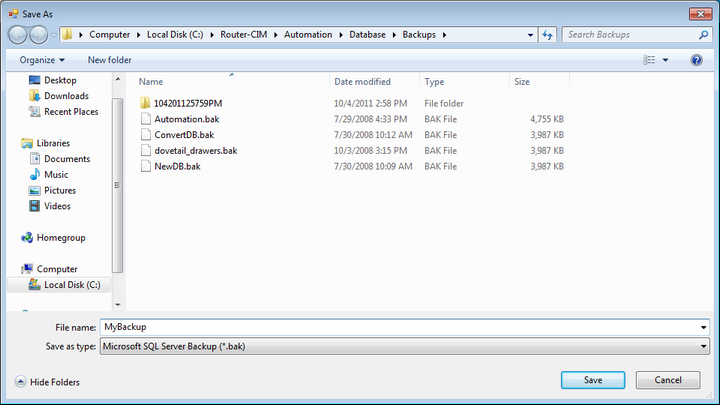720x405 pixels.
Task: Click New folder in the toolbar
Action: pos(109,60)
